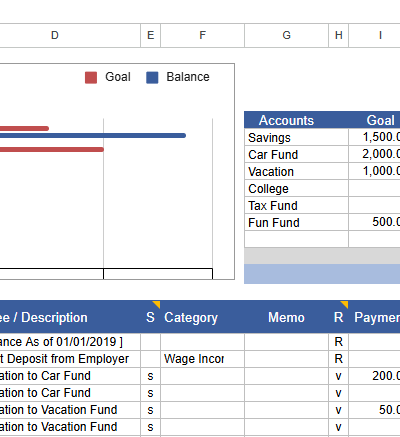Select column E header

151,35
